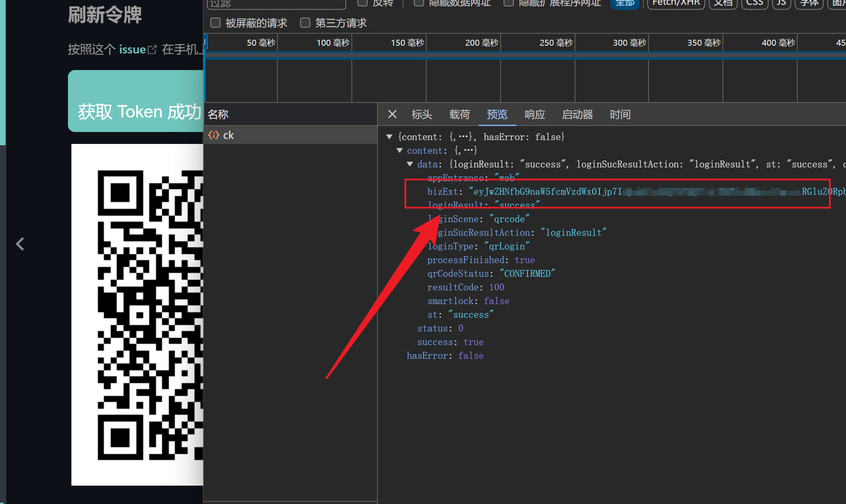
Task: Click the loginScene qrcode entry
Action: (478, 219)
